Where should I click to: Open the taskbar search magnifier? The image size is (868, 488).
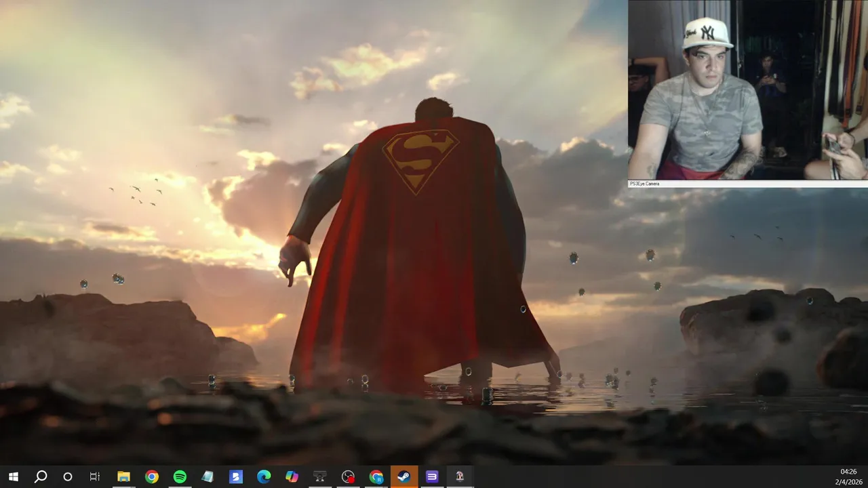[x=41, y=476]
